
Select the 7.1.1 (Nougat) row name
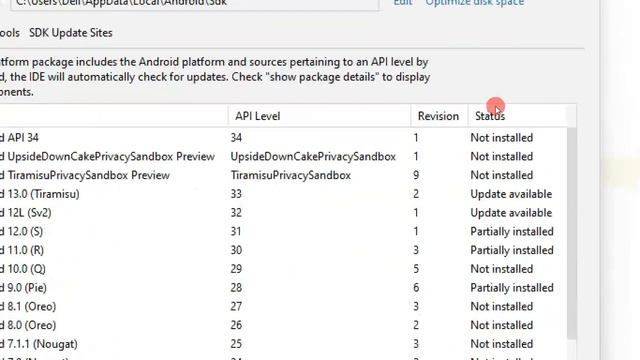(39, 344)
